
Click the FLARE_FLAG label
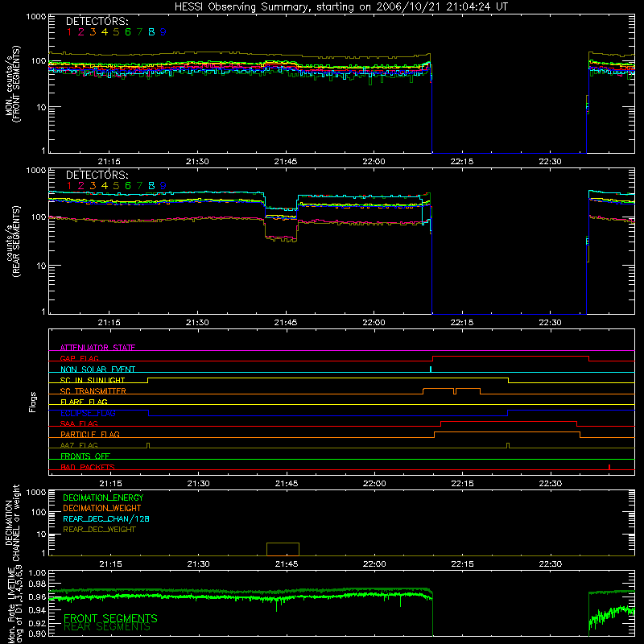[84, 402]
